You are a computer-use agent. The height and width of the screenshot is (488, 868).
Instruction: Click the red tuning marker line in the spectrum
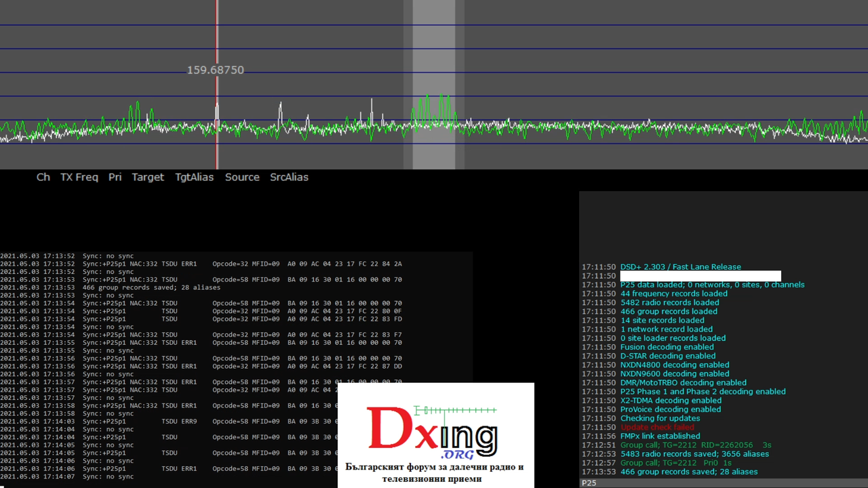click(217, 85)
